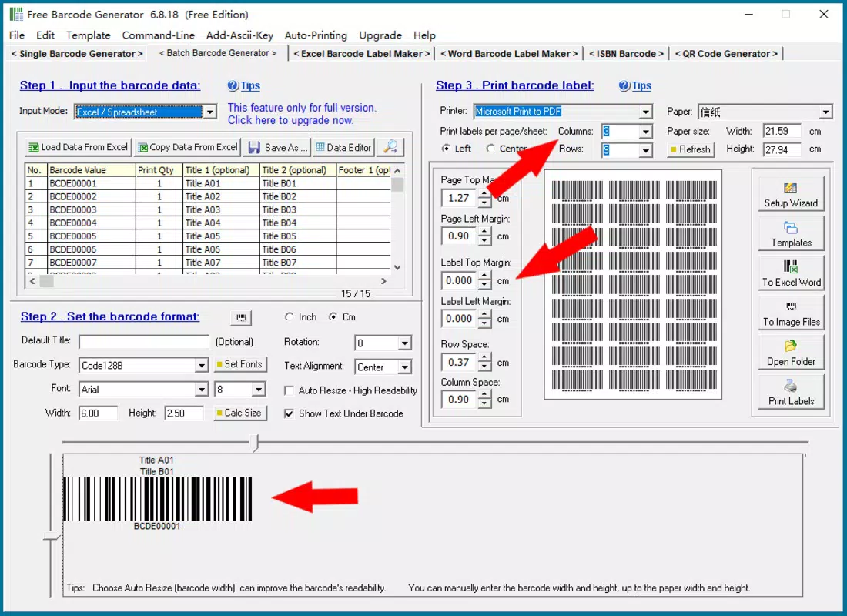
Task: Click the Refresh button
Action: click(691, 149)
